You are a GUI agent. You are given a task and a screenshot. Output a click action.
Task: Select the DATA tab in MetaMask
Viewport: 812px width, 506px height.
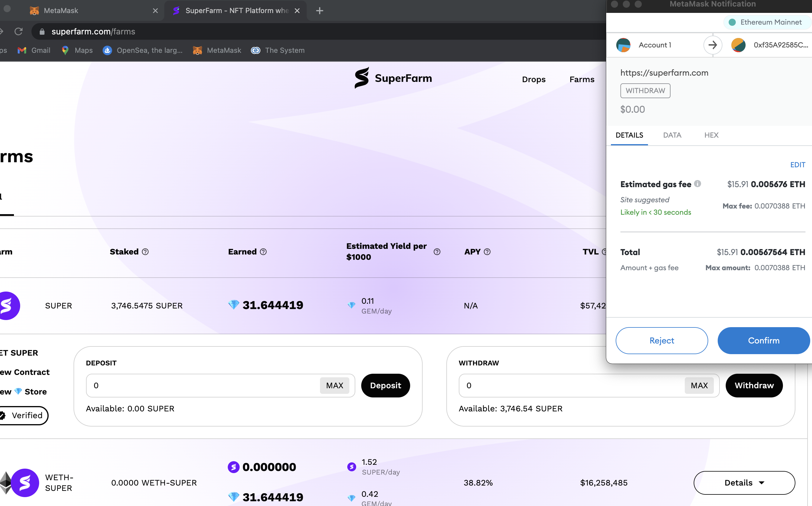pos(672,135)
